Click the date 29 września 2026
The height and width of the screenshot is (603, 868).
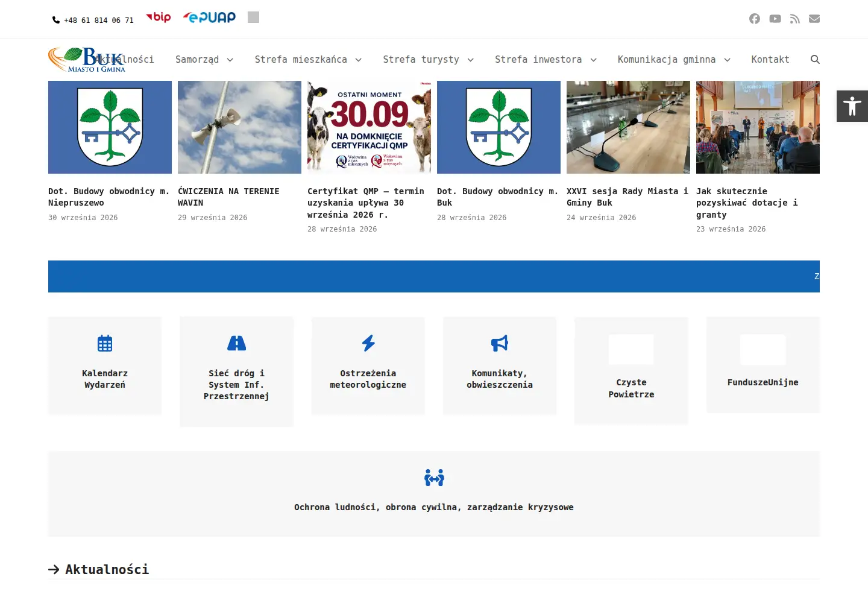coord(213,218)
